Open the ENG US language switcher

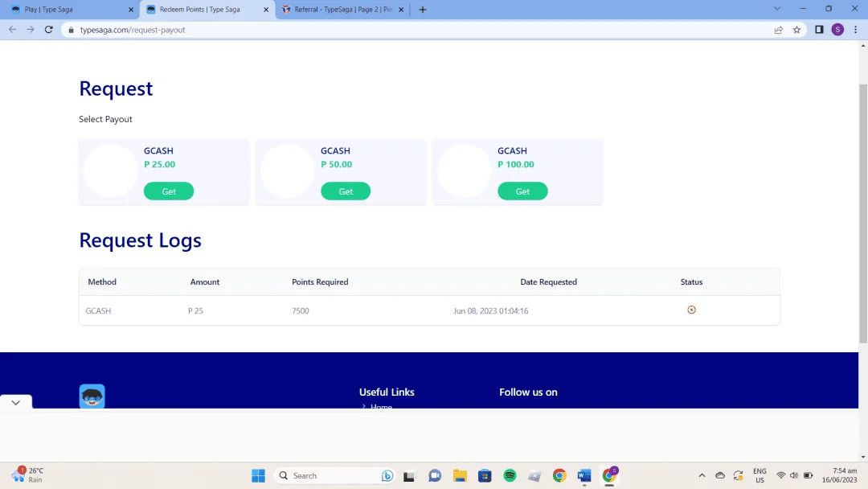[760, 475]
